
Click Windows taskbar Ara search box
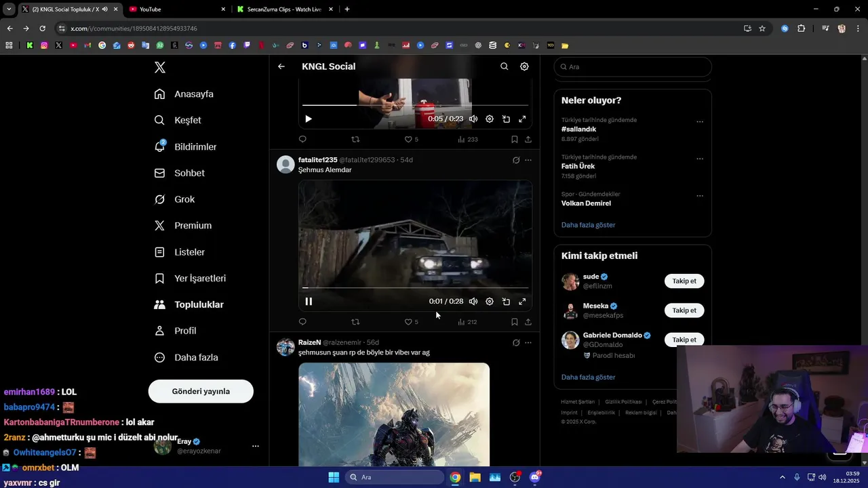(394, 477)
